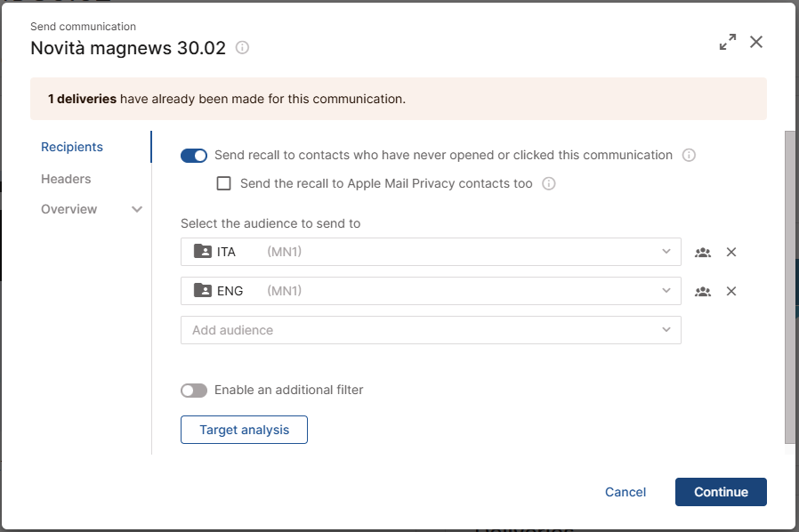
Task: Click the Target analysis button
Action: coord(244,430)
